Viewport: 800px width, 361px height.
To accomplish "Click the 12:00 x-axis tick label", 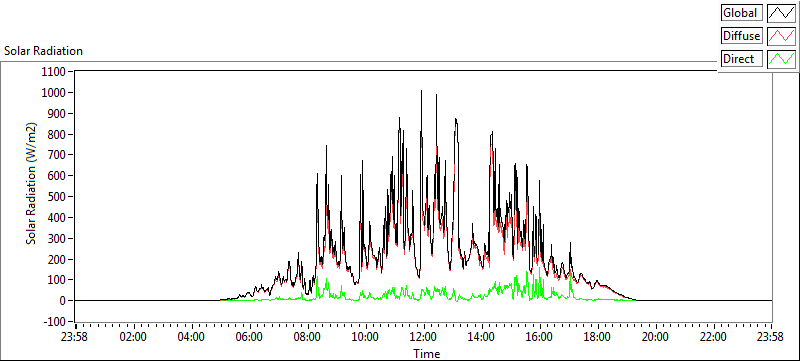I will pos(423,337).
